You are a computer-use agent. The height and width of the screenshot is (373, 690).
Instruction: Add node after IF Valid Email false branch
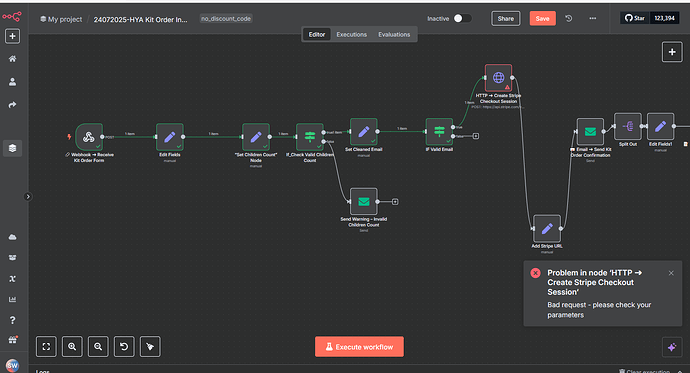(476, 136)
